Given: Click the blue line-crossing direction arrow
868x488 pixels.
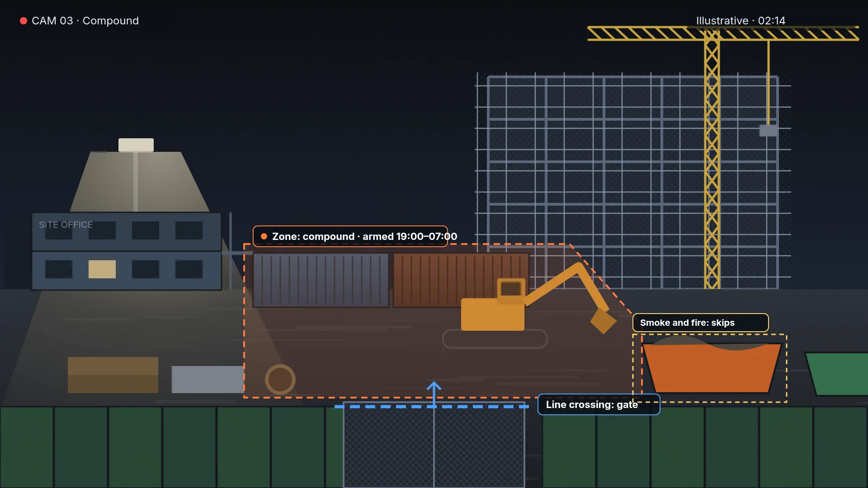Looking at the screenshot, I should click(434, 394).
